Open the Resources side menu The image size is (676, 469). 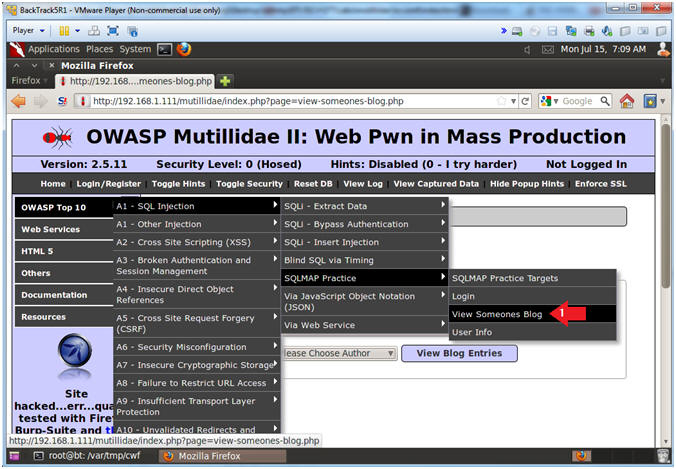(x=64, y=317)
